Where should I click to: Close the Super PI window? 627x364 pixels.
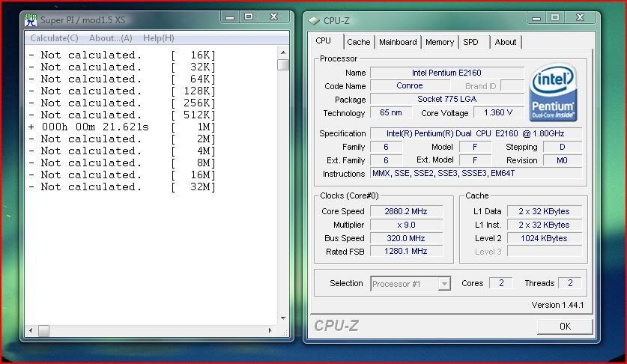pos(274,16)
